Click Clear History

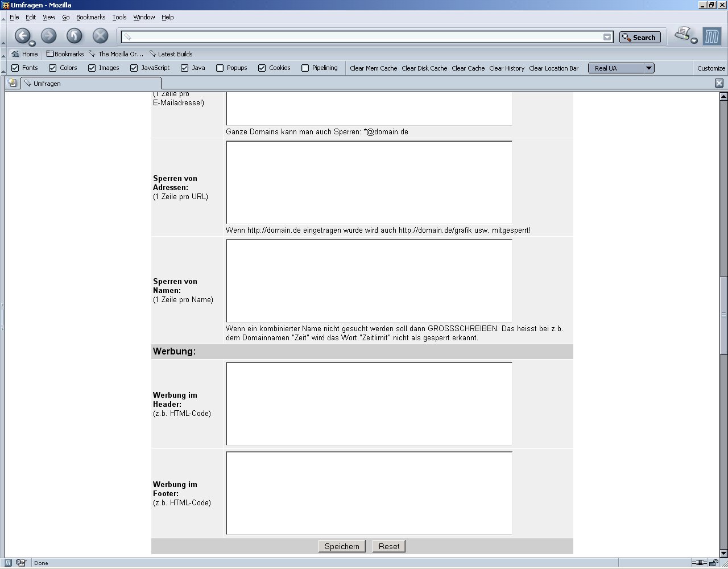pos(507,68)
